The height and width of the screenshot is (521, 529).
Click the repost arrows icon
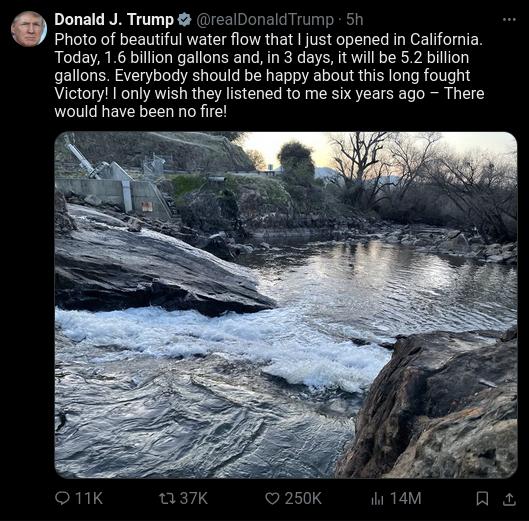pos(167,498)
